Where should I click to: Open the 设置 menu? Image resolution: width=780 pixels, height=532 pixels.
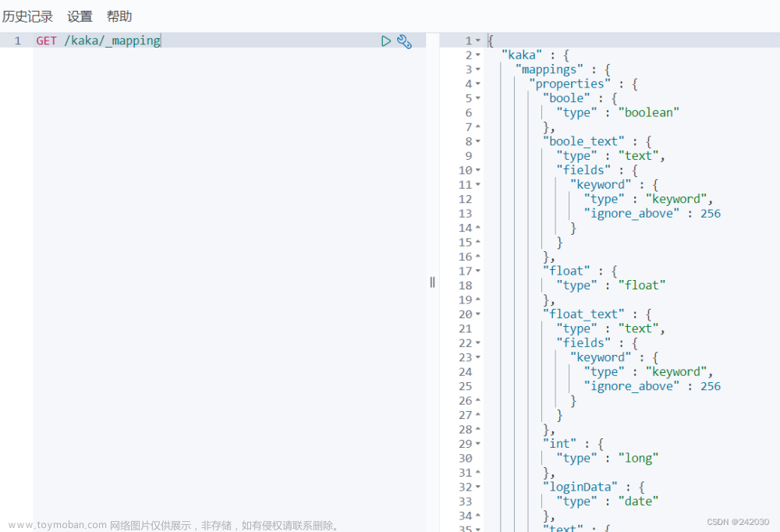click(x=80, y=16)
